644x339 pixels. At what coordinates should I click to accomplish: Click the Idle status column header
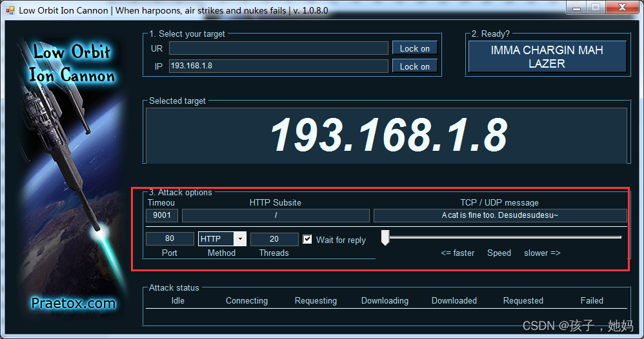pos(178,300)
